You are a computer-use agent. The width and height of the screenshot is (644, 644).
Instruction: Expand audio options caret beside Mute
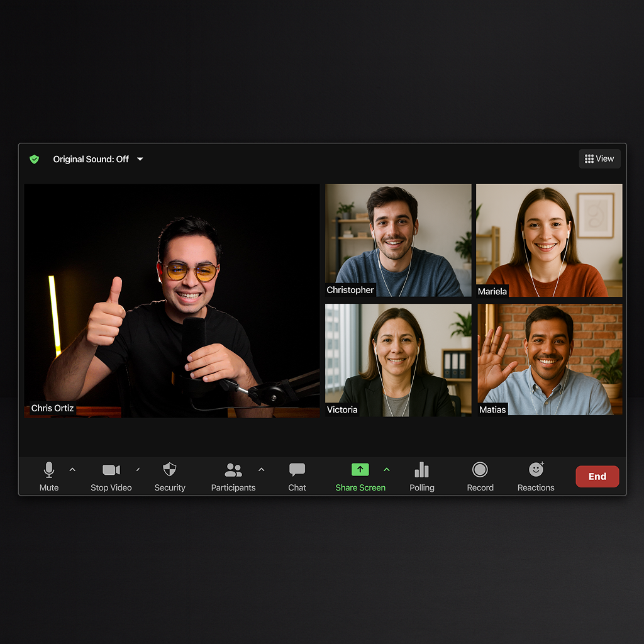[72, 469]
